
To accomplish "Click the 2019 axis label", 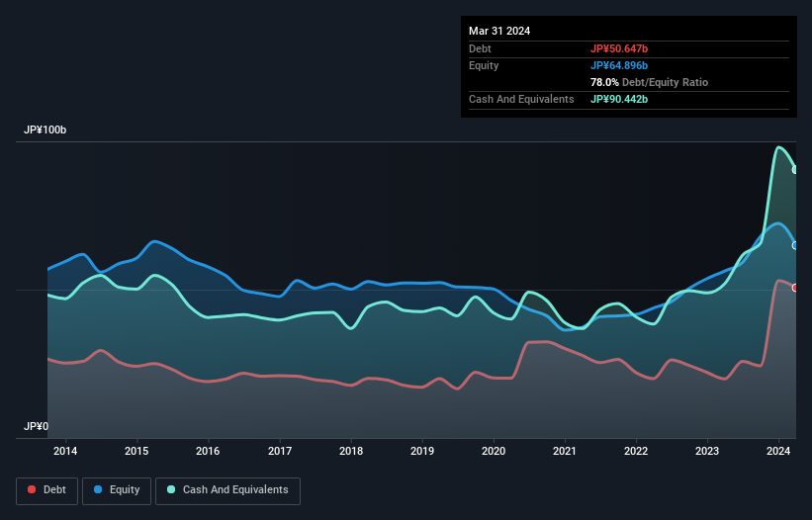I will click(x=422, y=451).
